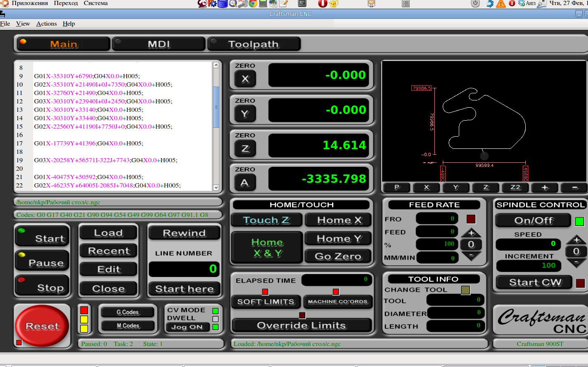Select the X view button under the preview

(x=426, y=187)
